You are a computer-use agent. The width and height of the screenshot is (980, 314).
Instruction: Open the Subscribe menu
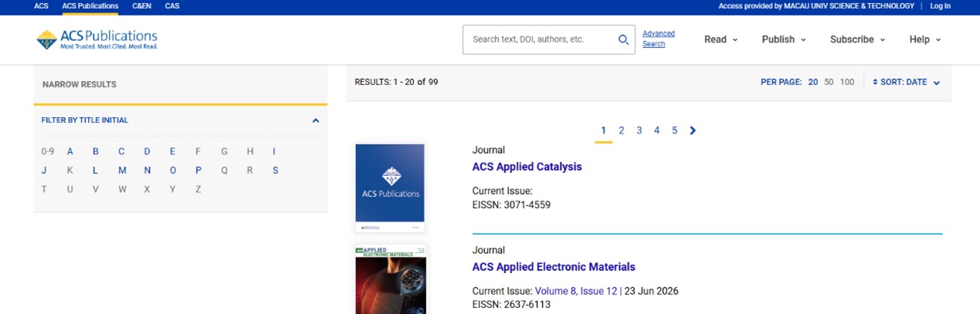[857, 39]
